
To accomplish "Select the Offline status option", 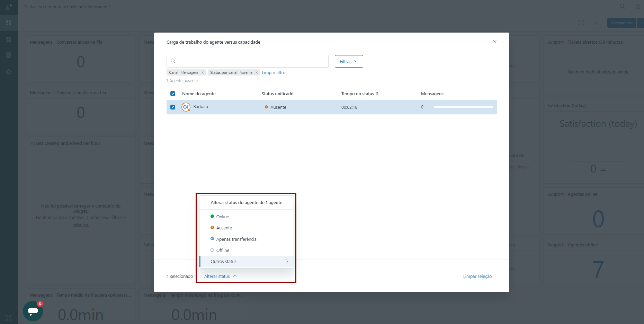I will 223,250.
